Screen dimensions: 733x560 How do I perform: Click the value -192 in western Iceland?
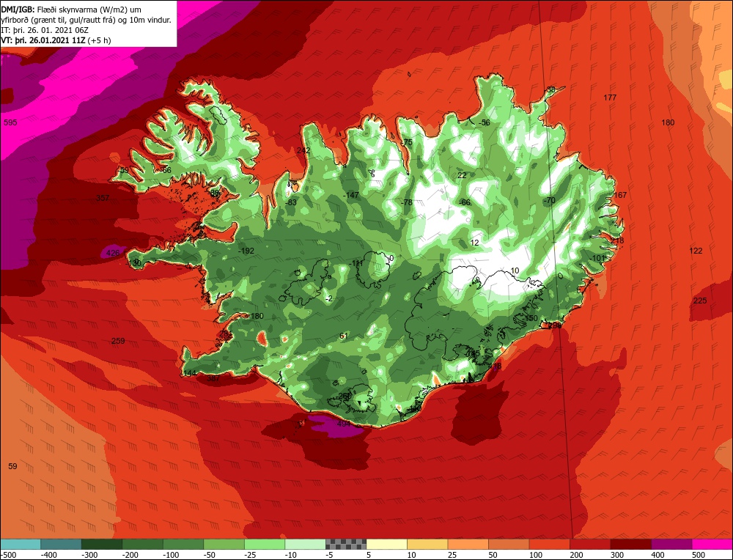pos(246,251)
